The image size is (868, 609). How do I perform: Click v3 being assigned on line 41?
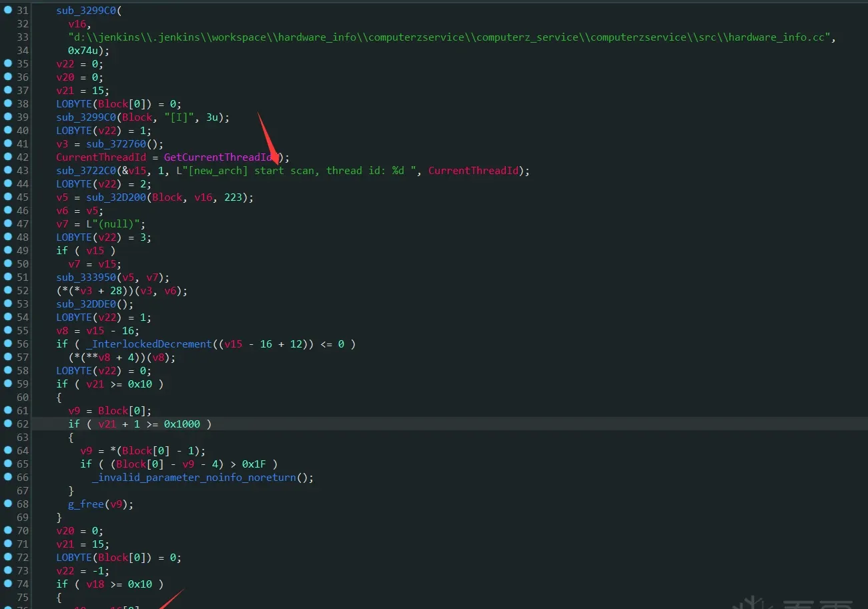pyautogui.click(x=62, y=143)
